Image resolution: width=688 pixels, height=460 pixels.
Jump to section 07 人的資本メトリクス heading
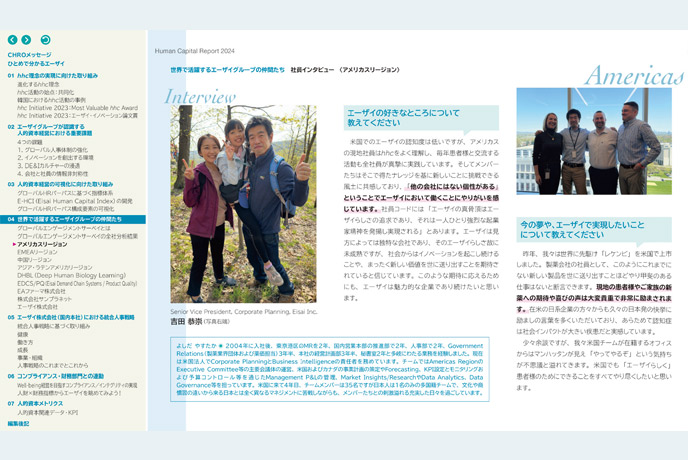[35, 403]
